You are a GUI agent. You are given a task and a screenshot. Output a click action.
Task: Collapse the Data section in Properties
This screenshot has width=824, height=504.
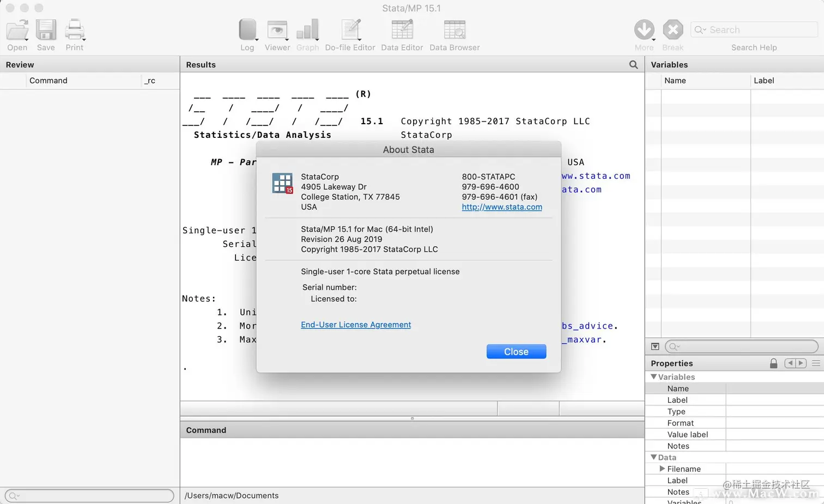(653, 457)
